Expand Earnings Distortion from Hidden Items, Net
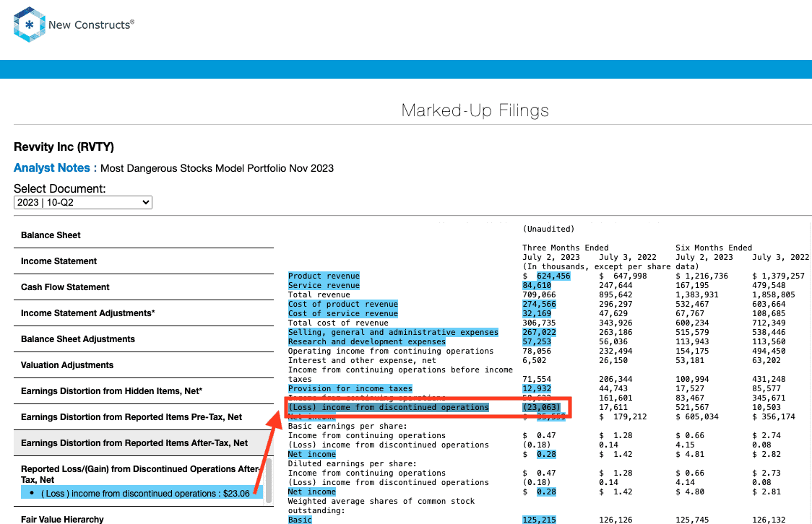Screen dimensions: 812x524 click(144, 391)
